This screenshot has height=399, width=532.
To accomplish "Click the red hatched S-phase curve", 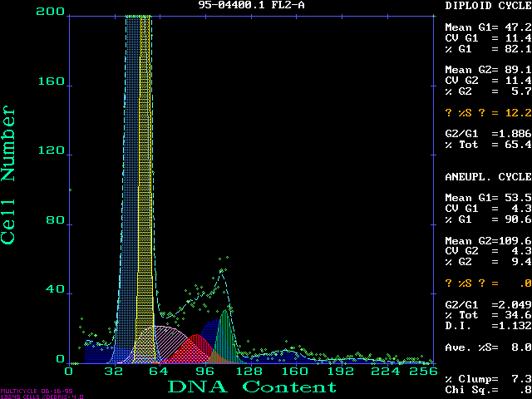I will [196, 351].
